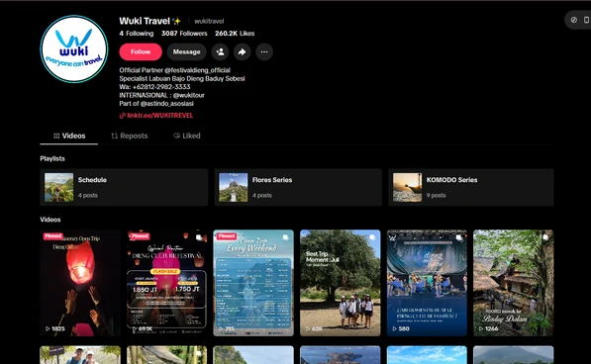Click the KOMODO Series sunset thumbnail
Viewport: 591px width, 364px height.
407,188
